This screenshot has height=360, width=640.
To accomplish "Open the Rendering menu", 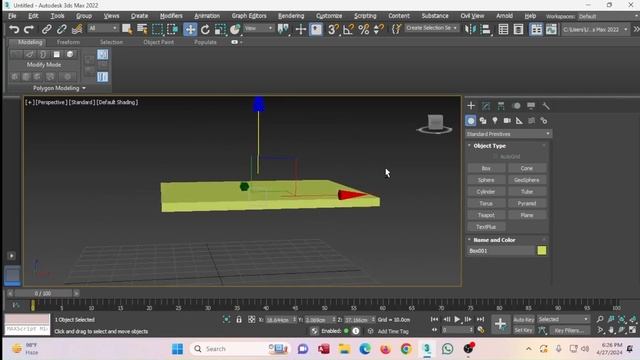I will click(291, 16).
